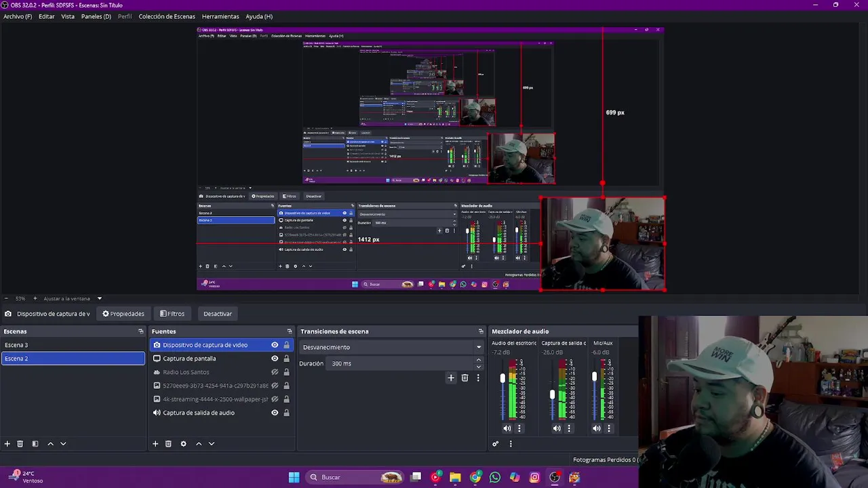
Task: Add a new scene with the plus icon
Action: click(7, 444)
